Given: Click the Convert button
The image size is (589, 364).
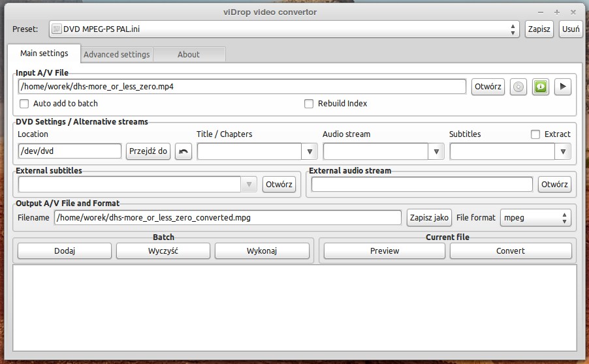Looking at the screenshot, I should coord(511,250).
